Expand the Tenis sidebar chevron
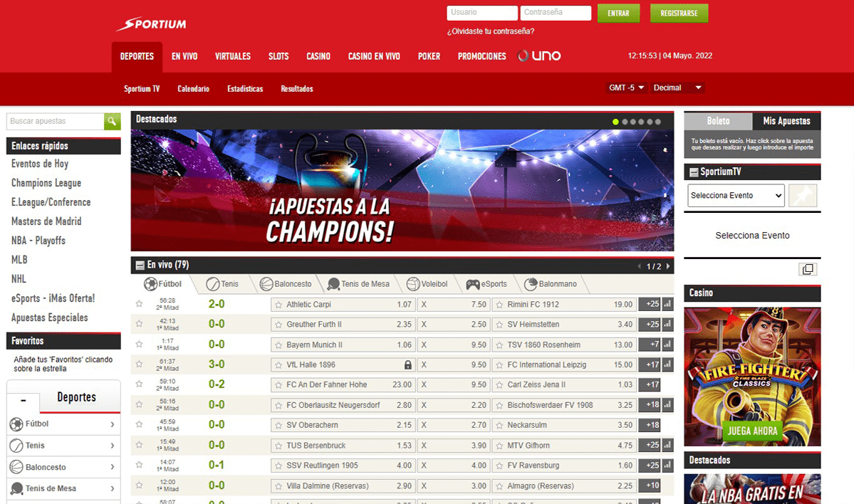The width and height of the screenshot is (854, 504). pyautogui.click(x=113, y=446)
